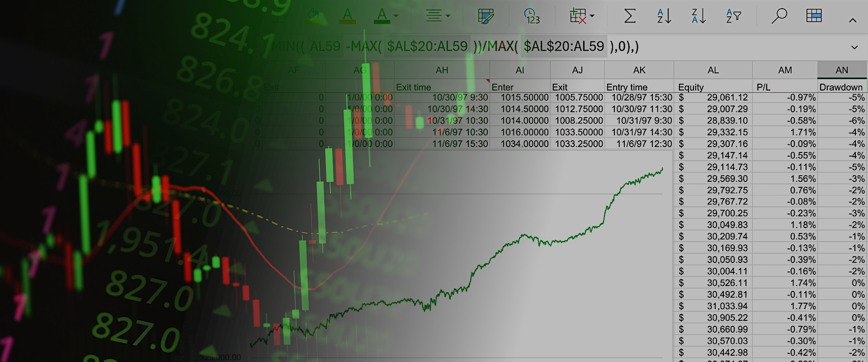Select exit price cell 1005.75000

point(577,97)
